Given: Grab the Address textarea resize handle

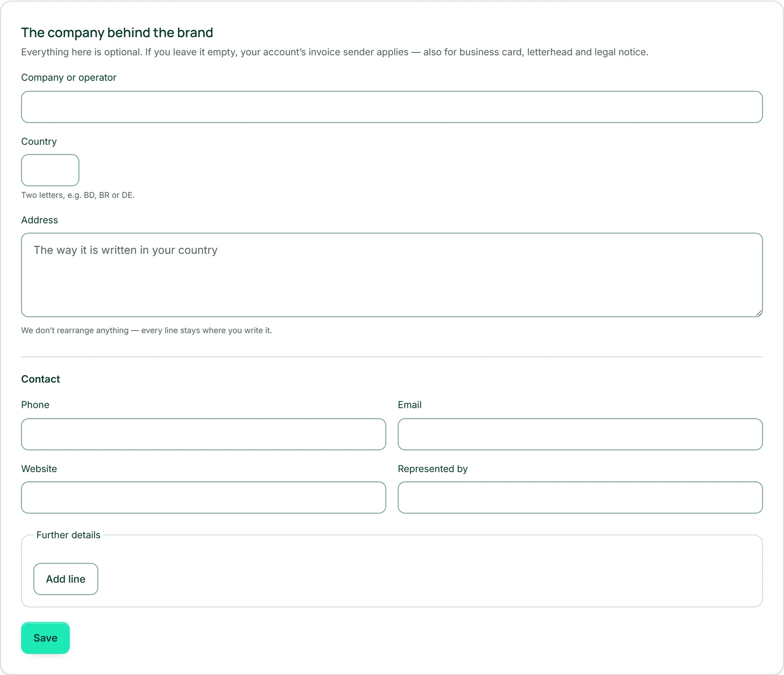Looking at the screenshot, I should pyautogui.click(x=759, y=313).
